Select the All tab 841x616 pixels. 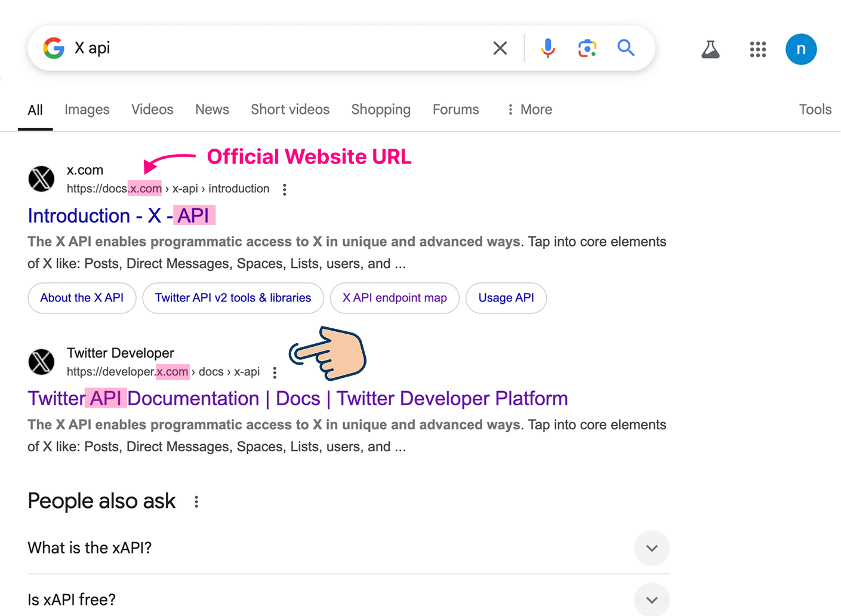pyautogui.click(x=35, y=110)
